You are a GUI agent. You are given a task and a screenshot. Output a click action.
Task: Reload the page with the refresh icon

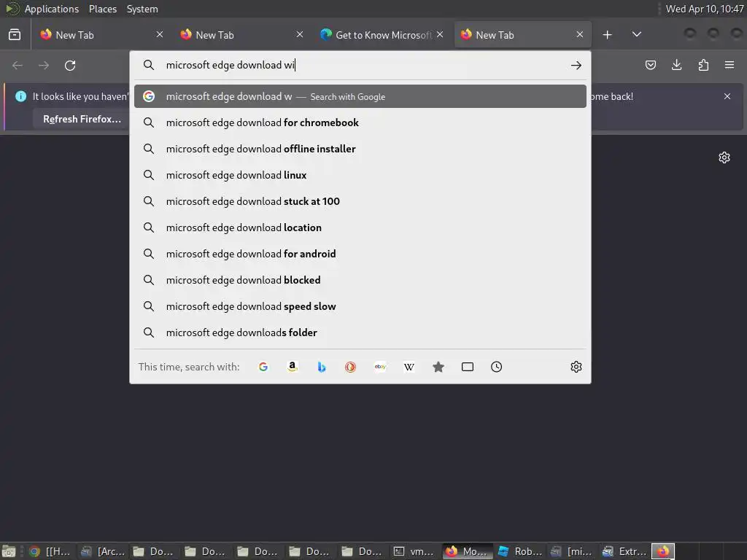pos(70,65)
